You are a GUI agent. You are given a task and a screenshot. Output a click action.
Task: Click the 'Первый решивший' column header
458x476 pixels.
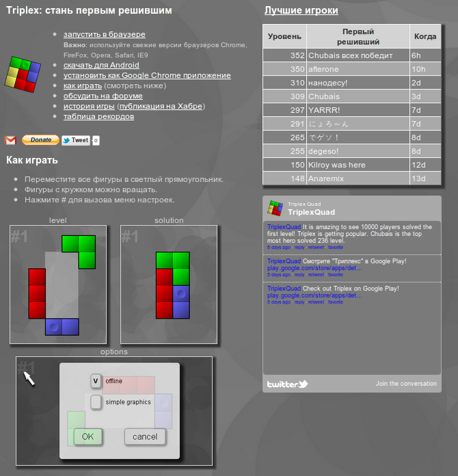[358, 36]
